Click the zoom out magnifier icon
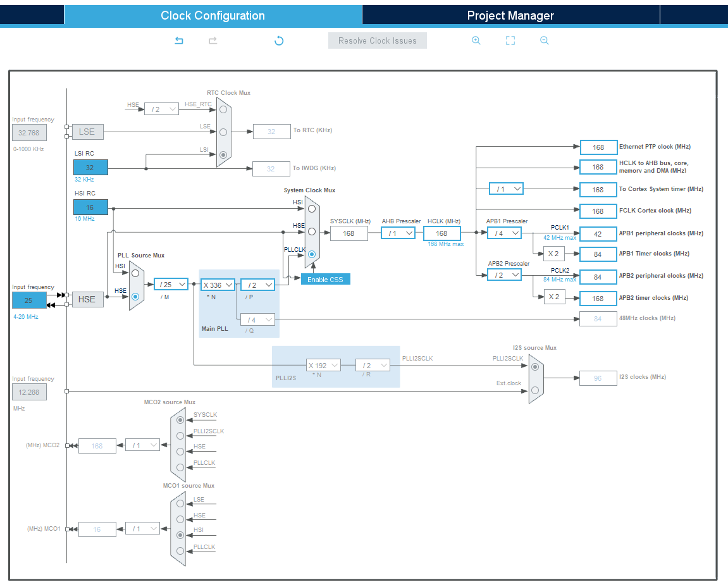This screenshot has height=587, width=728. (545, 41)
